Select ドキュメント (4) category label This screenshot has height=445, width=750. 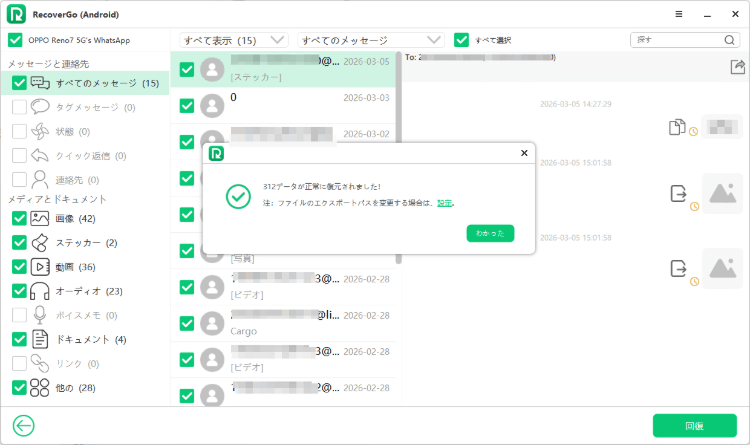point(91,339)
